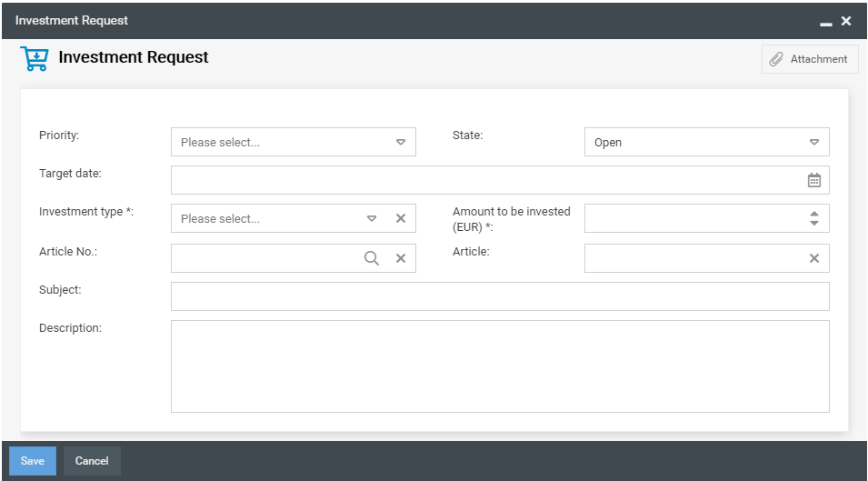868x481 pixels.
Task: Minimize the Investment Request dialog
Action: click(x=826, y=21)
